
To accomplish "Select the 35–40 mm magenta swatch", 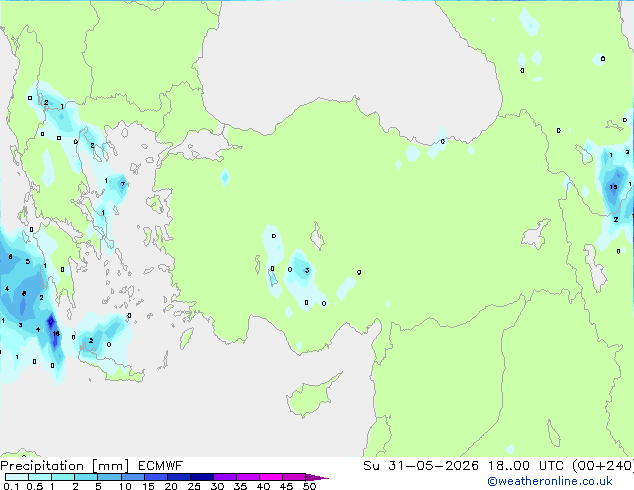I will [x=247, y=477].
